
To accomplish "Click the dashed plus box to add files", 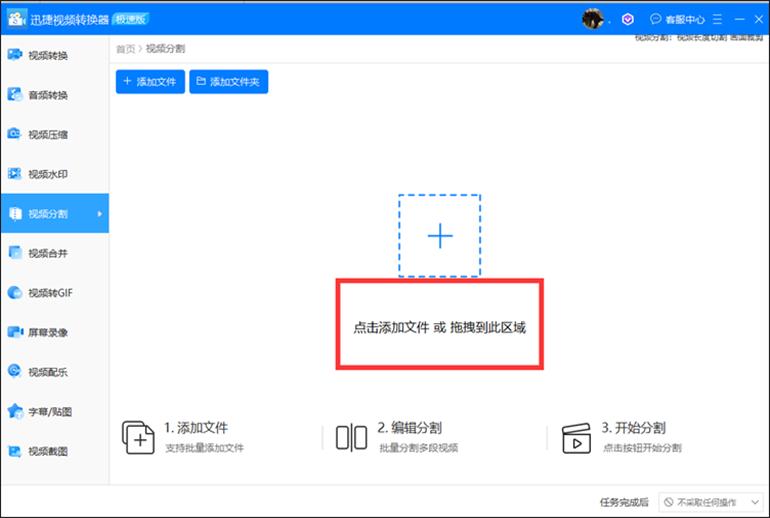I will pos(440,236).
